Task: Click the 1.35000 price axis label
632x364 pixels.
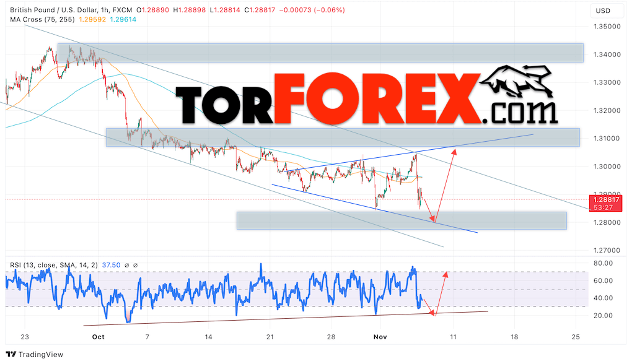Action: (607, 27)
